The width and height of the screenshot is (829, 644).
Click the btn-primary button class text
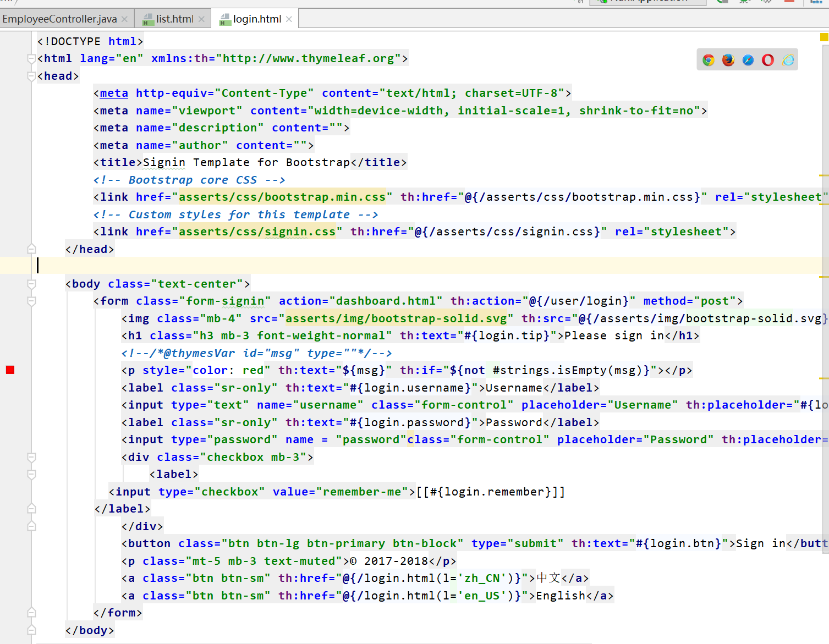pos(346,543)
